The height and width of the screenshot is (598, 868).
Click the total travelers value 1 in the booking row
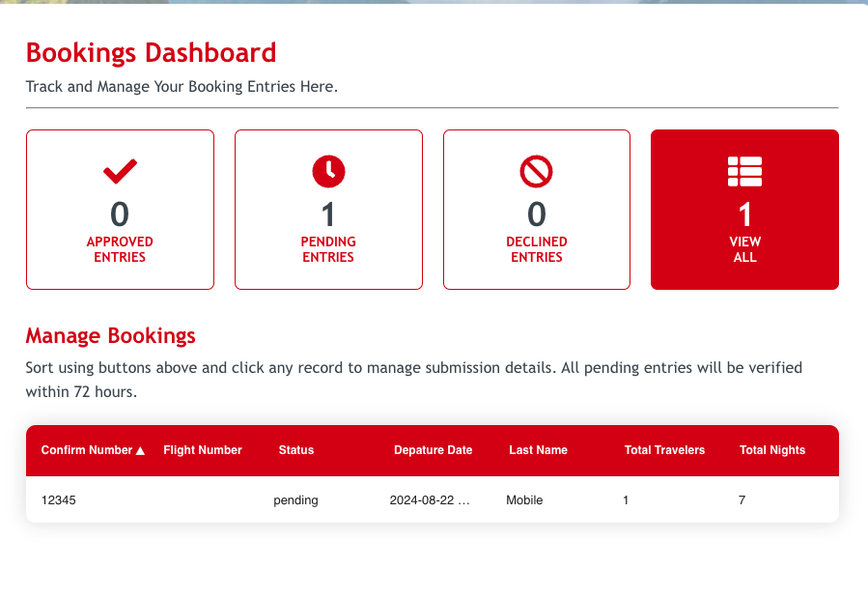point(626,500)
